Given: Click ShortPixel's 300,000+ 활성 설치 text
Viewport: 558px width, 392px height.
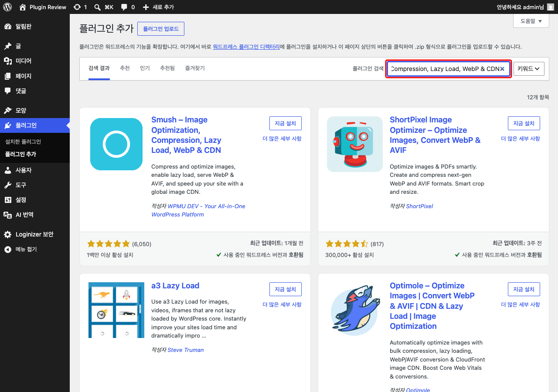Looking at the screenshot, I should click(x=350, y=255).
